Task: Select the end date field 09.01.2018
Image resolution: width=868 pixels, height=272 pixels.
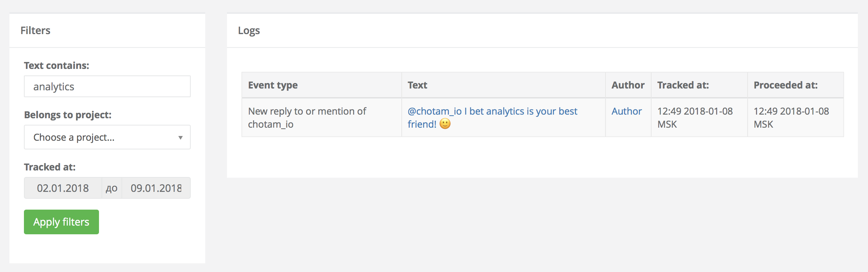Action: [156, 188]
